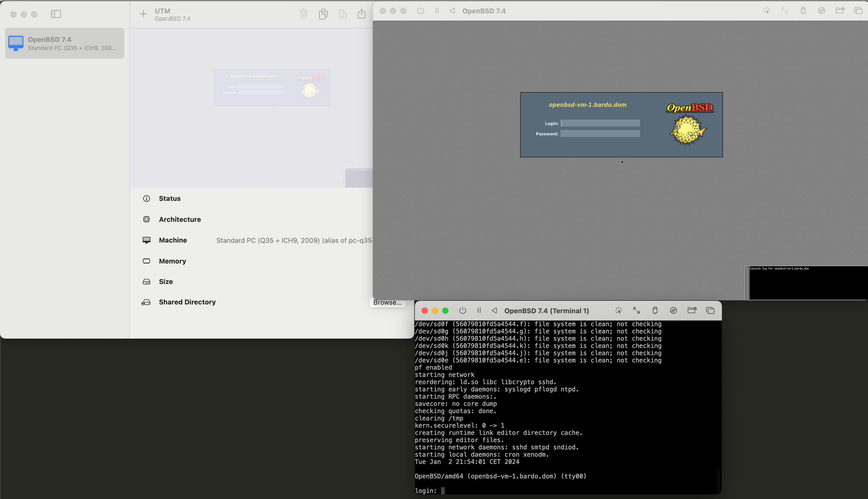Click the Size drive icon
Viewport: 868px width, 499px height.
point(147,282)
